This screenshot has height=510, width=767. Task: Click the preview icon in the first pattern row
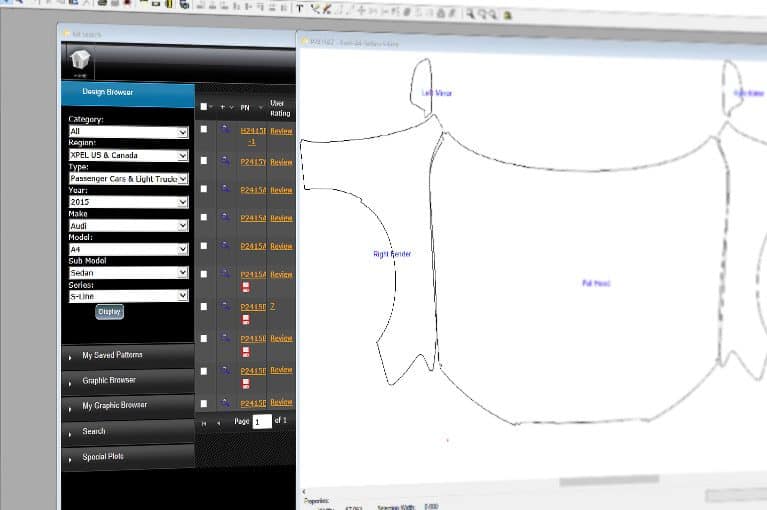[x=225, y=129]
